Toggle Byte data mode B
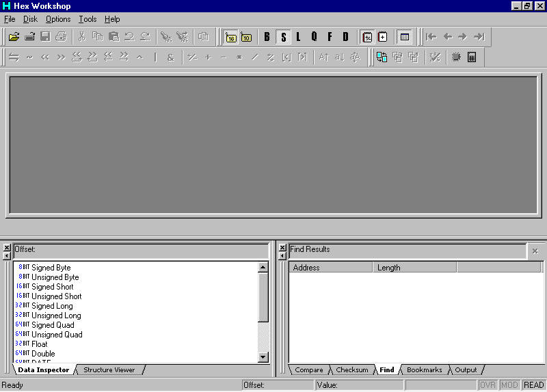 [267, 37]
